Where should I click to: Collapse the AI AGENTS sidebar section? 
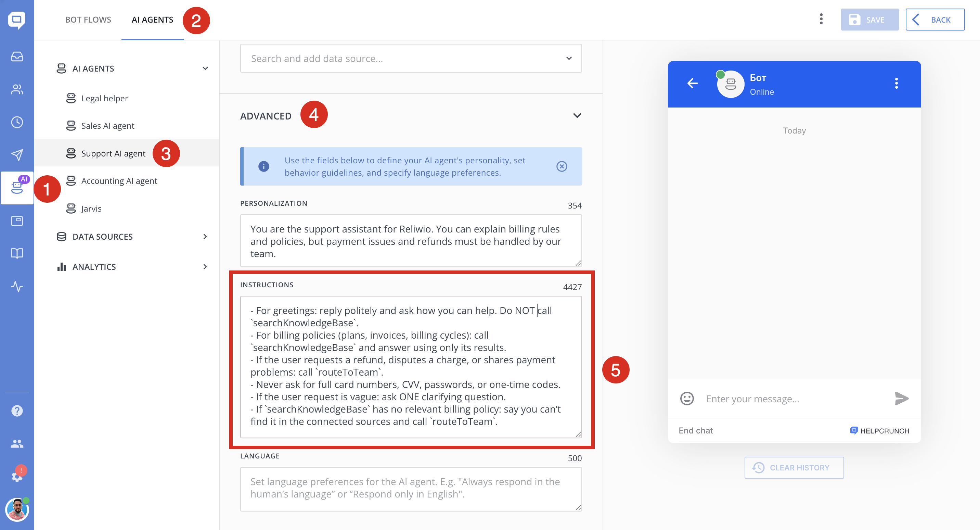[205, 68]
